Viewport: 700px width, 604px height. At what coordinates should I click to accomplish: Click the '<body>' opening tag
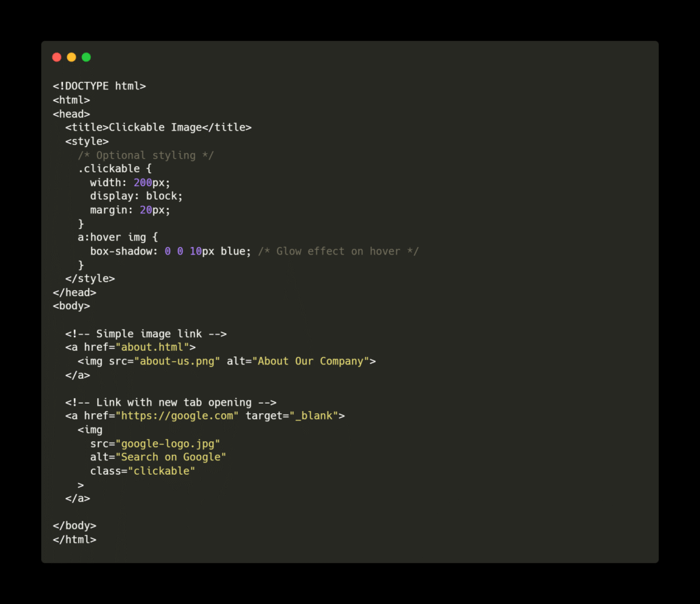[71, 306]
